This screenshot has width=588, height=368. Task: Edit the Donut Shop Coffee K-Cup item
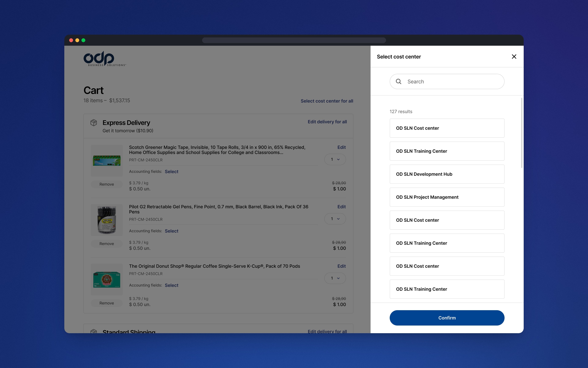pos(341,266)
